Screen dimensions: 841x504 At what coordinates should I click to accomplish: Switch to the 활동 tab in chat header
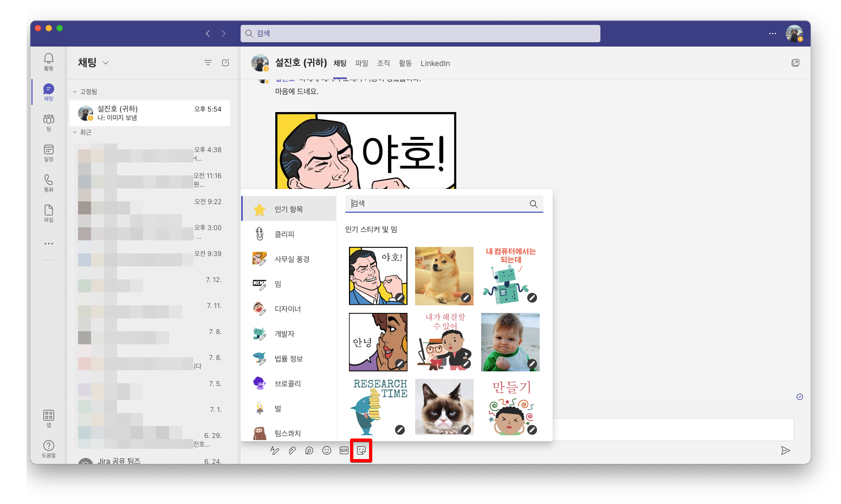click(x=405, y=63)
